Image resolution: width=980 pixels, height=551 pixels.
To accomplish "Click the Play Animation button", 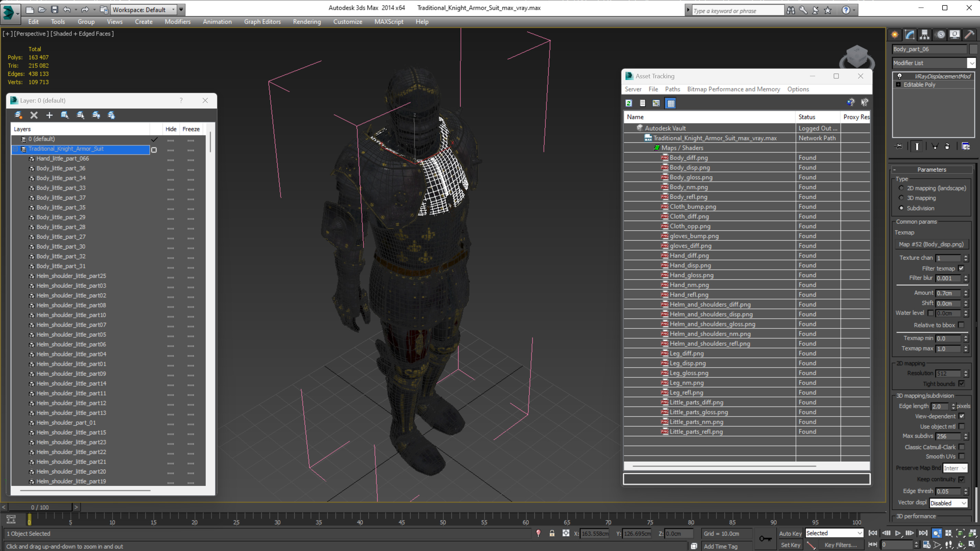I will coord(898,533).
